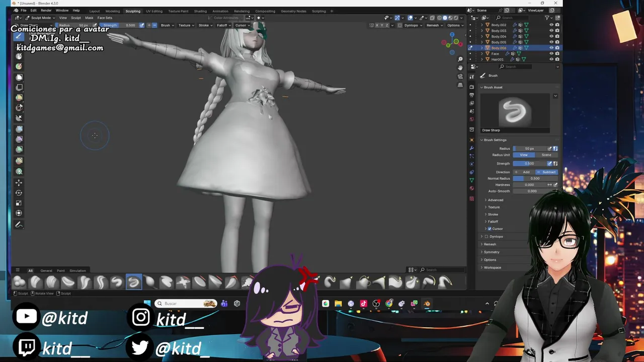The width and height of the screenshot is (644, 362).
Task: Select the Box Hide tool in toolbar
Action: pyautogui.click(x=19, y=87)
